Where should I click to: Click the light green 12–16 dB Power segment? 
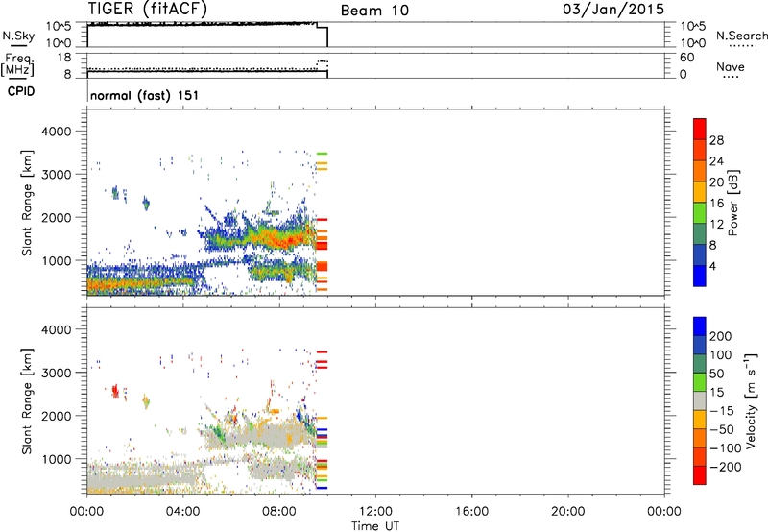[700, 213]
